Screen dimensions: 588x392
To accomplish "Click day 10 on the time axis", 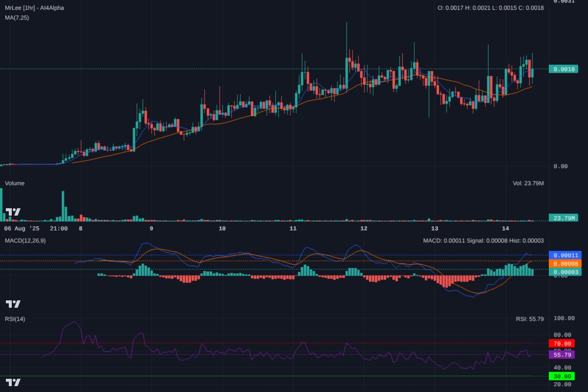I will 222,228.
